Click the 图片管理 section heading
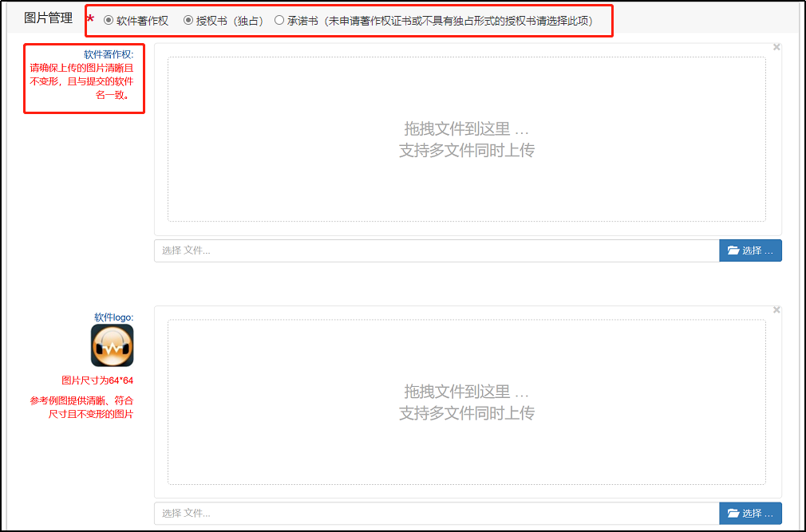The width and height of the screenshot is (806, 532). point(48,18)
